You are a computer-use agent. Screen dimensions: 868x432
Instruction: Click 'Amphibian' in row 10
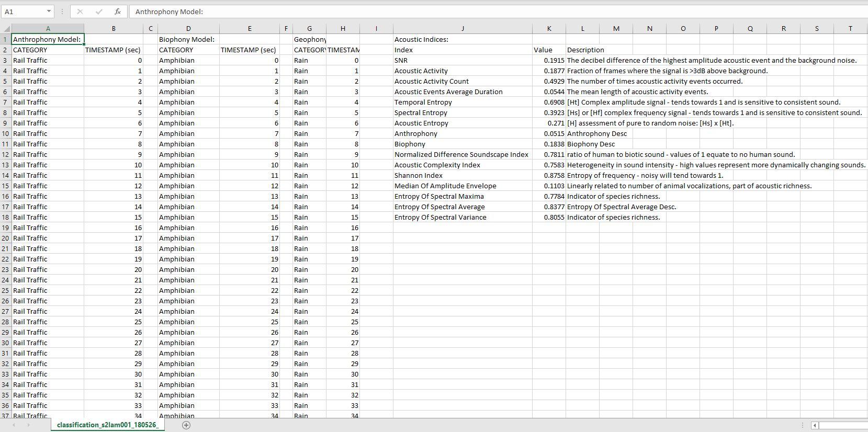click(188, 133)
